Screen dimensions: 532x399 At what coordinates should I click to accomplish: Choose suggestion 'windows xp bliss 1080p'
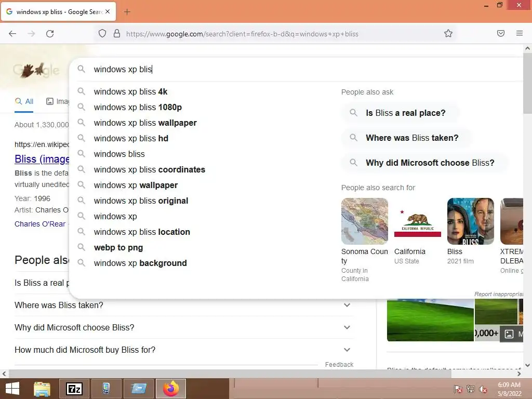[x=138, y=107]
